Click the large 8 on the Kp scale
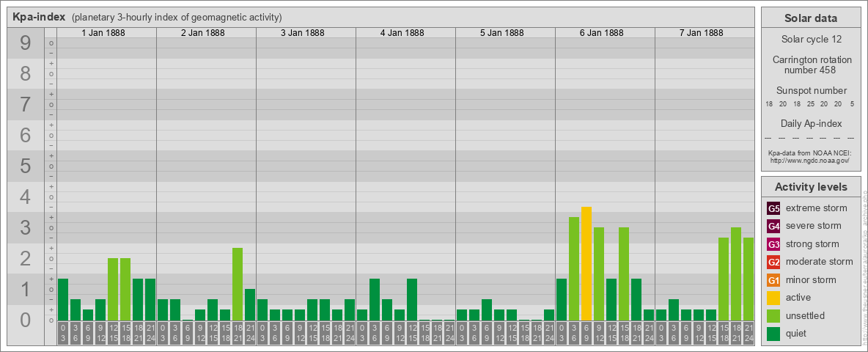Image resolution: width=868 pixels, height=352 pixels. tap(25, 74)
